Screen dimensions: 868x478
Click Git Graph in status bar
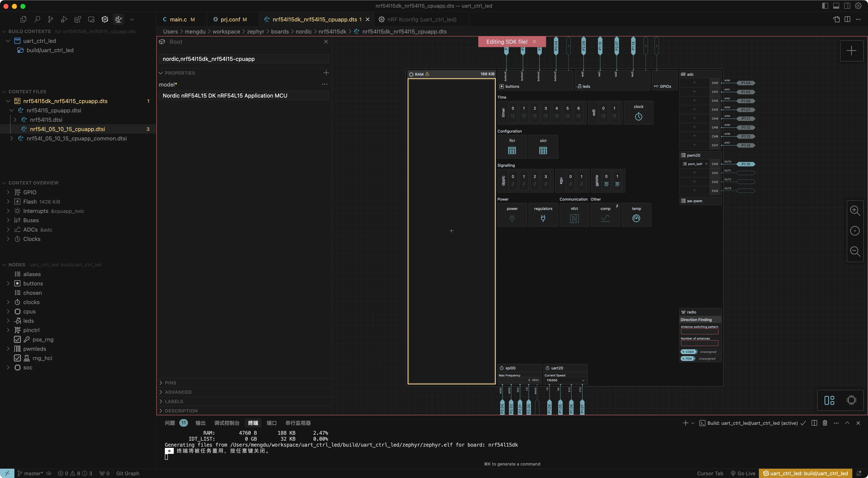point(127,473)
